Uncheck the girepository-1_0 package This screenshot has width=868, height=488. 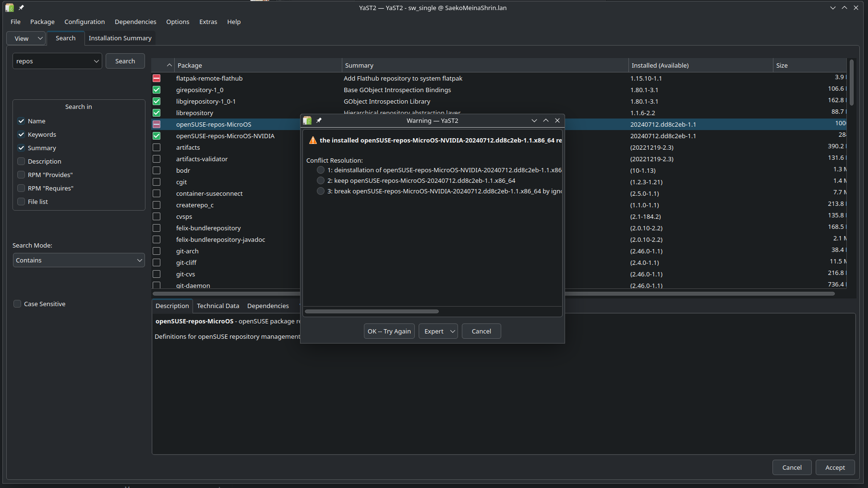pyautogui.click(x=157, y=90)
